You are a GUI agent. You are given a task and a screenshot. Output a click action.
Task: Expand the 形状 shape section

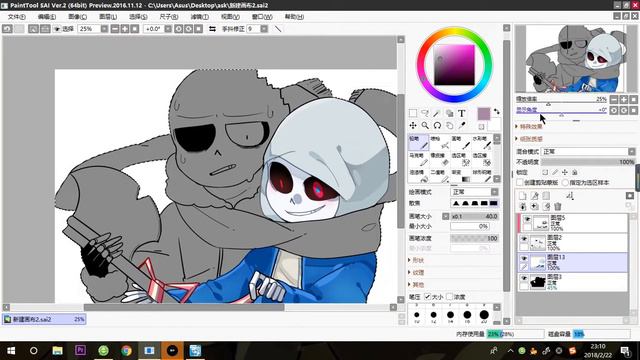[x=417, y=260]
